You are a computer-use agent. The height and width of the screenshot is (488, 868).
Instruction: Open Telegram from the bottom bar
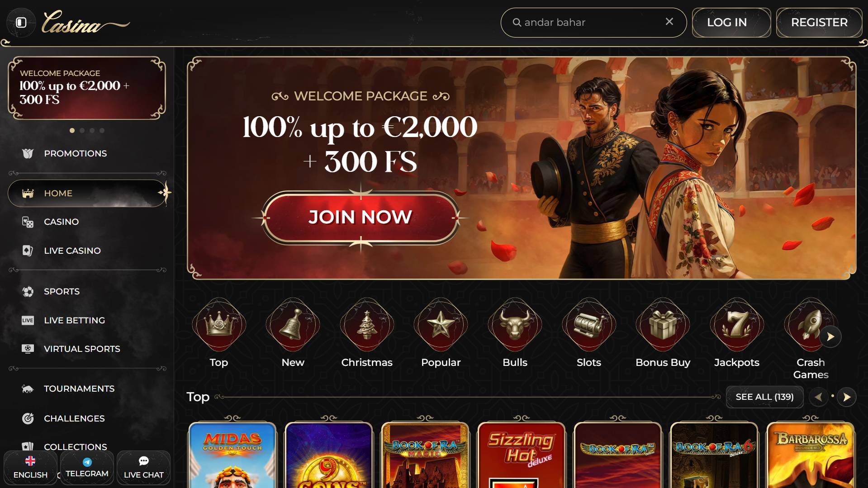pos(87,468)
